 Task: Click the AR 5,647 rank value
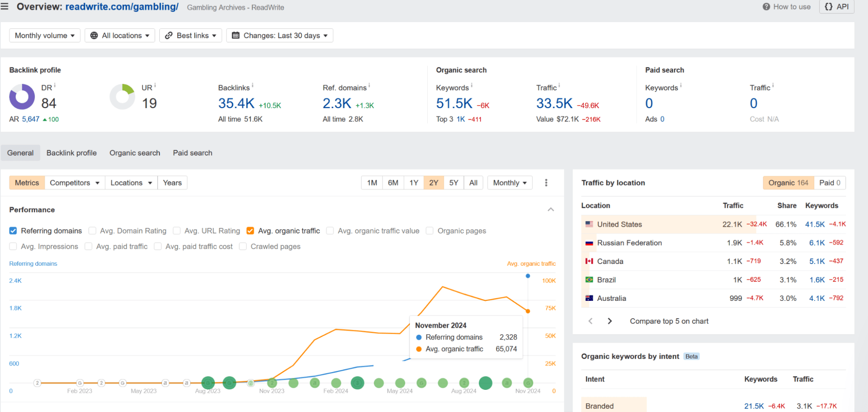(x=31, y=119)
